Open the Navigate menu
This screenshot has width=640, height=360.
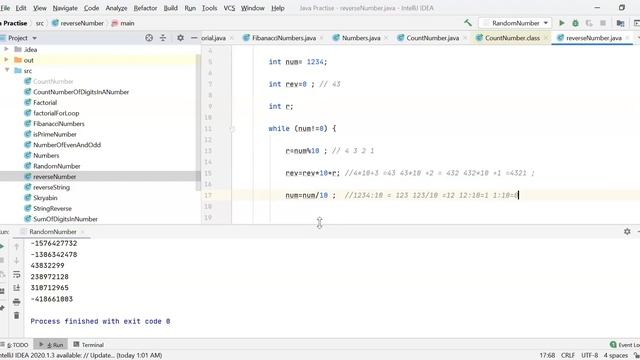pyautogui.click(x=65, y=8)
